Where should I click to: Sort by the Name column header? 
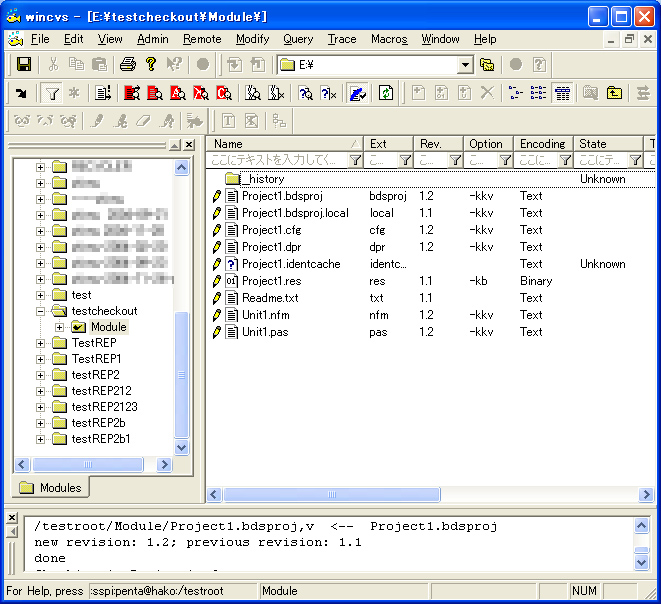[285, 144]
